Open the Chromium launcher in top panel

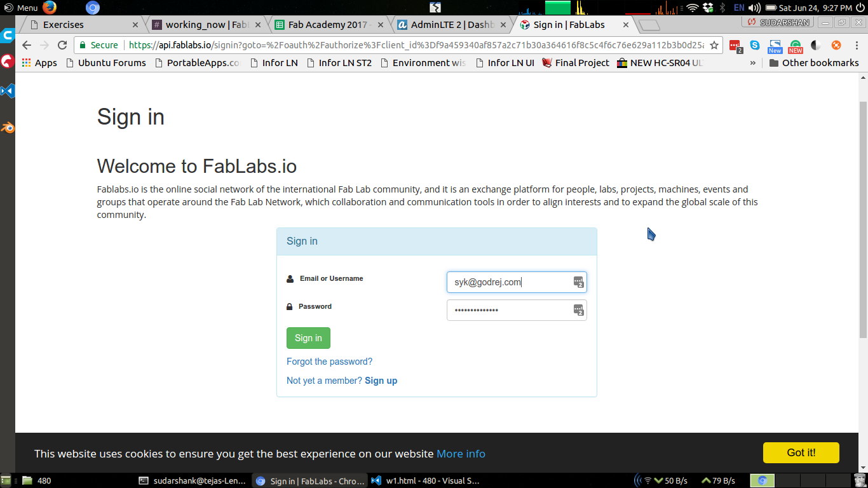(93, 8)
